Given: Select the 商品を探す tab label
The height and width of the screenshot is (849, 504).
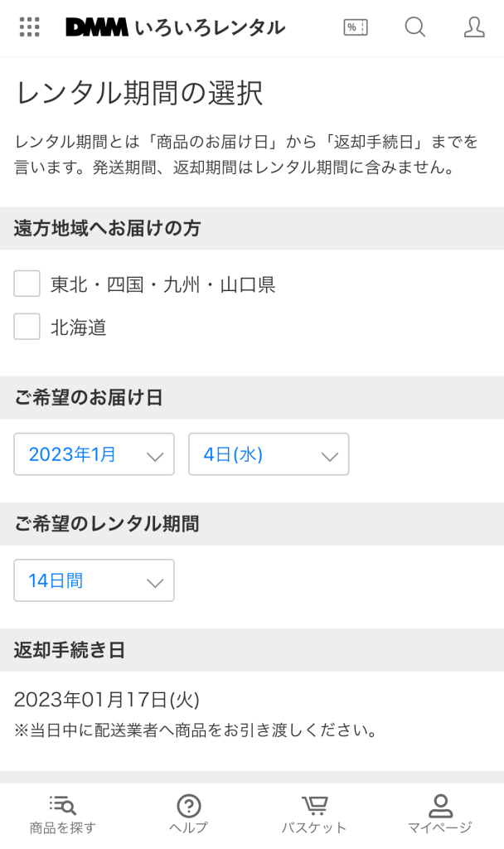Looking at the screenshot, I should click(x=63, y=827).
